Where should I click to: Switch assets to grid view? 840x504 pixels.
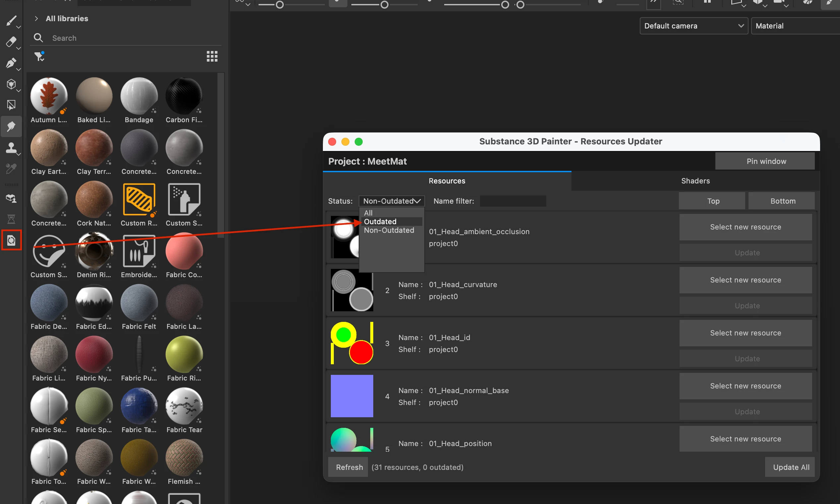click(212, 56)
